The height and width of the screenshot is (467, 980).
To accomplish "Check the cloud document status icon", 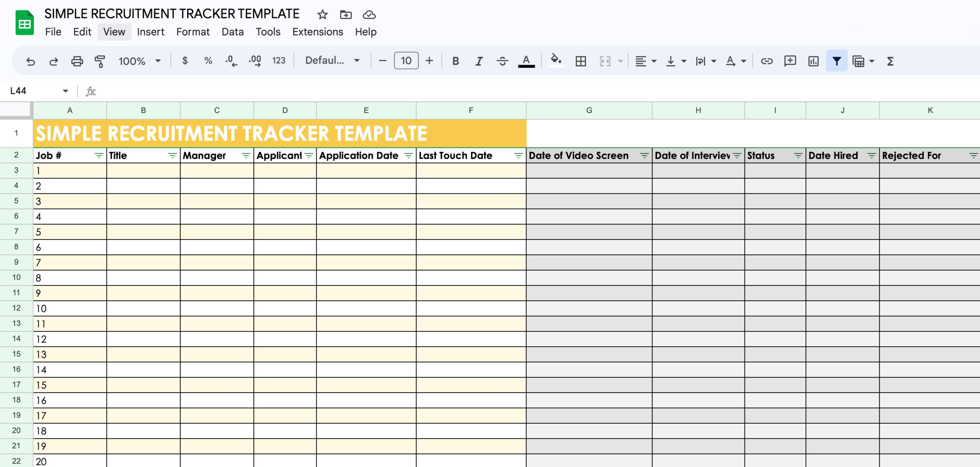I will click(369, 15).
